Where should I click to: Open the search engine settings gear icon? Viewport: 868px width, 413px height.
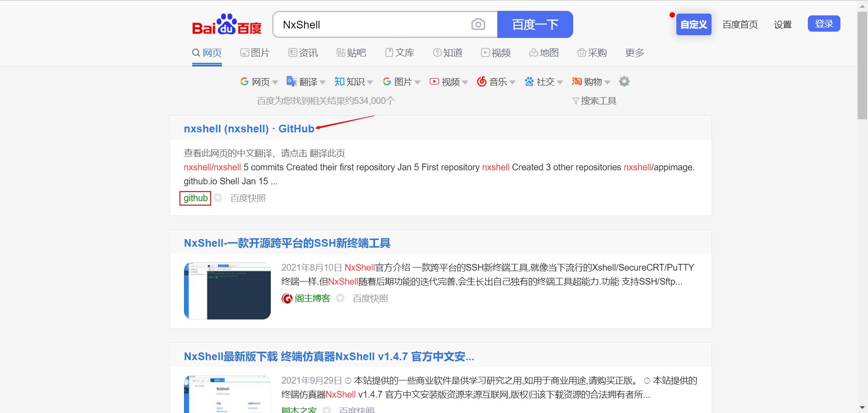point(624,81)
